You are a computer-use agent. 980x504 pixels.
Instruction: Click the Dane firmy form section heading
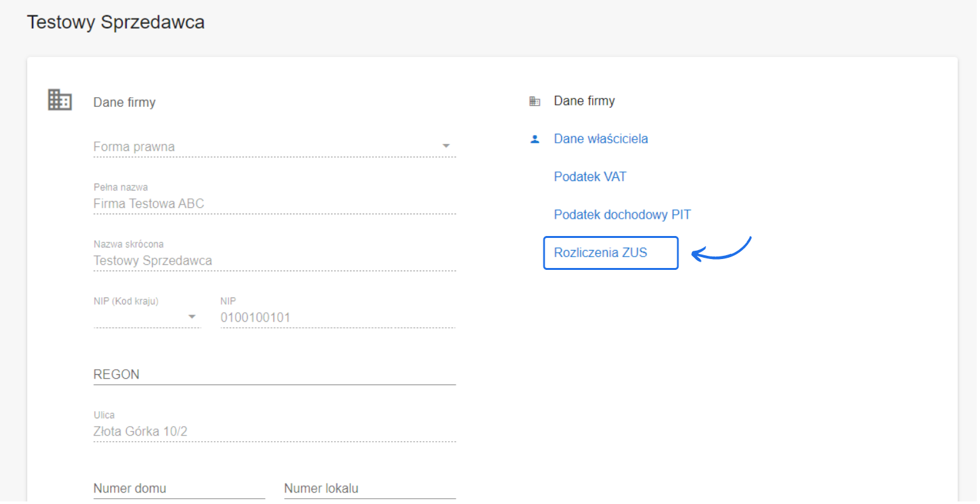124,102
